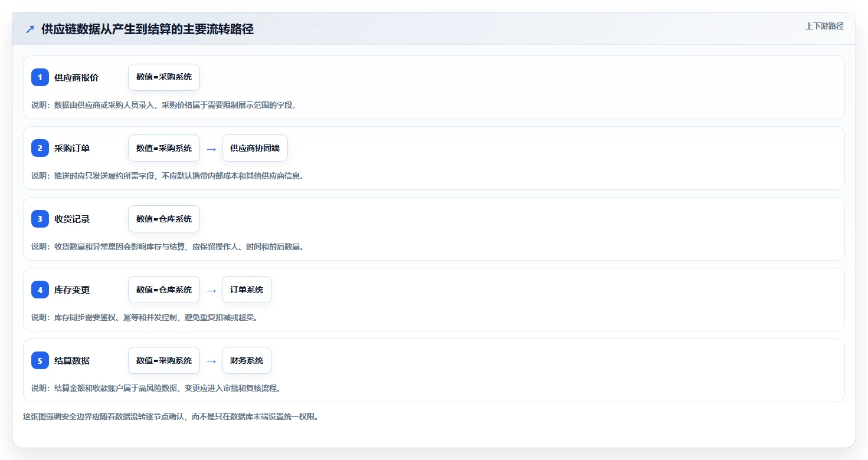Viewport: 868px width, 460px height.
Task: Select step number badge 2
Action: (40, 148)
